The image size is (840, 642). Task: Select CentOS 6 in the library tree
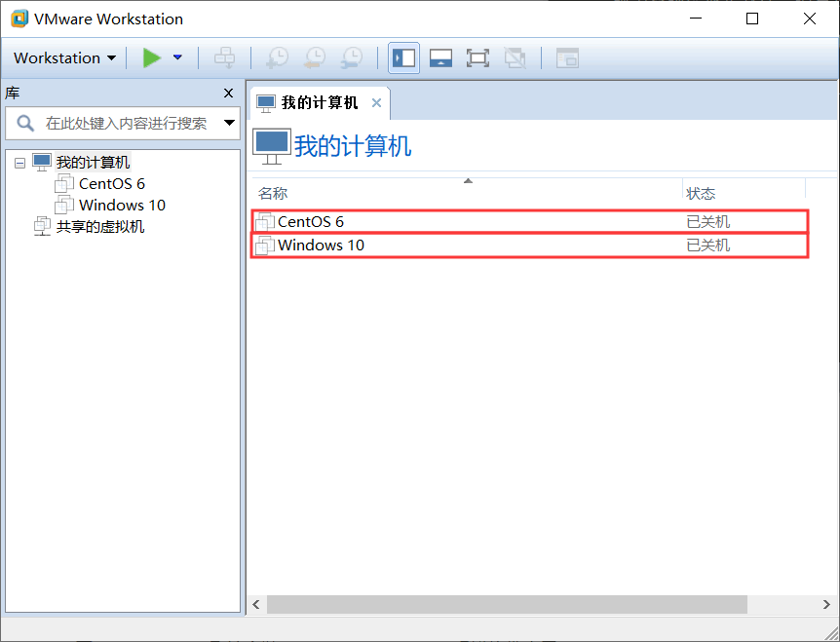(111, 183)
